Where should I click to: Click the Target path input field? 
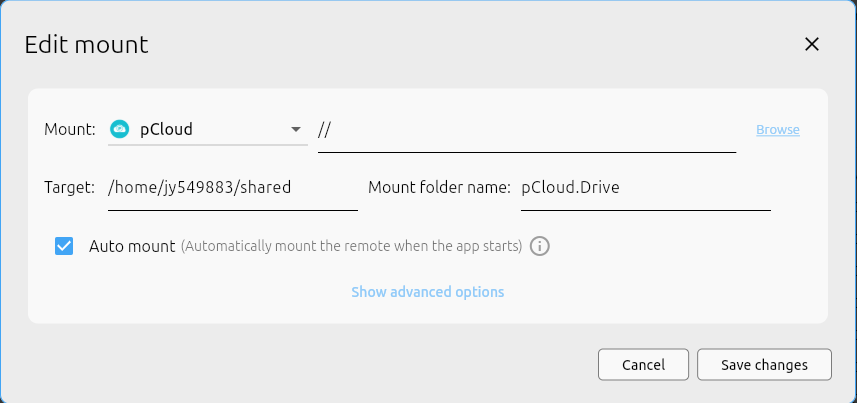click(x=232, y=187)
